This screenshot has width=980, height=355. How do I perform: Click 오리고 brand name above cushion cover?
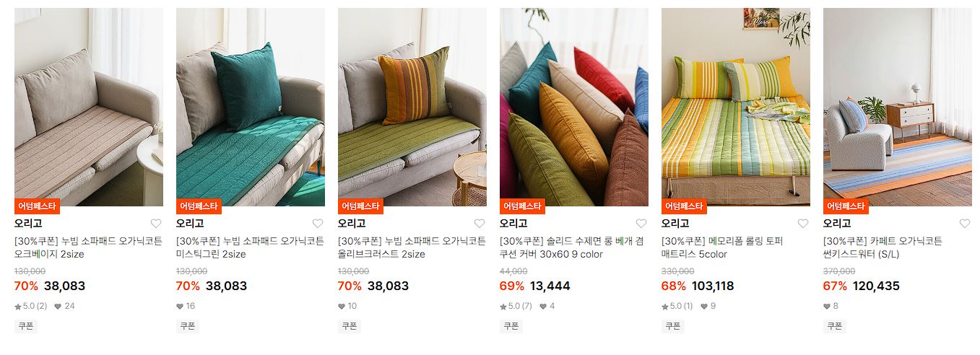[x=513, y=224]
